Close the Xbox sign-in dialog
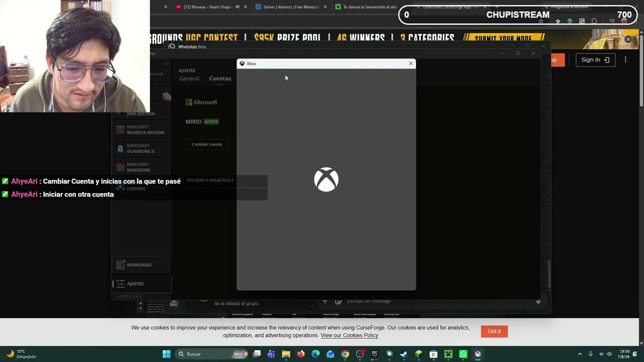 pyautogui.click(x=411, y=63)
